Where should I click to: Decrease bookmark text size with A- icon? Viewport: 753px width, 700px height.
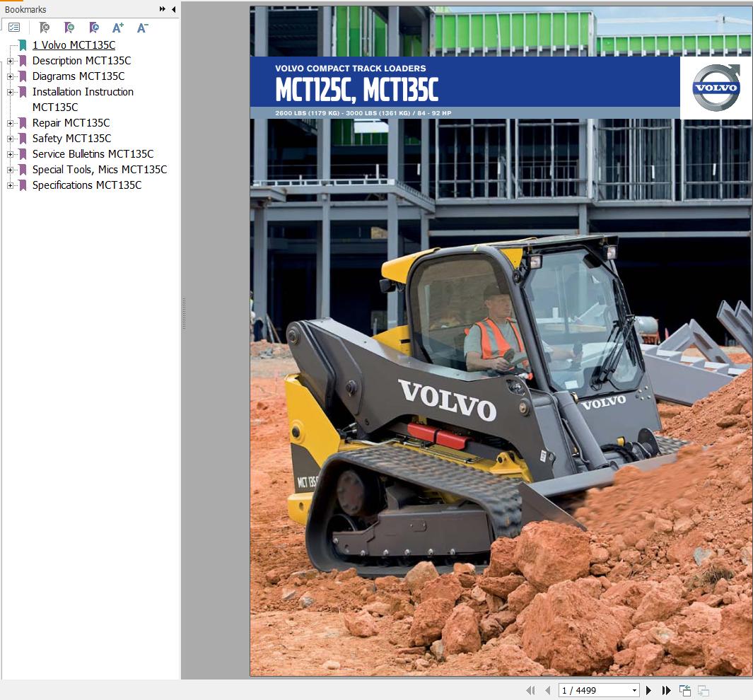[x=142, y=28]
